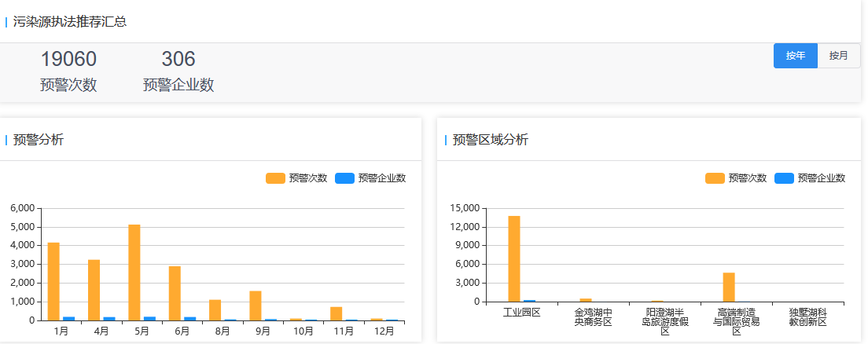Click the blue bar for 1月
This screenshot has height=344, width=868.
point(69,318)
